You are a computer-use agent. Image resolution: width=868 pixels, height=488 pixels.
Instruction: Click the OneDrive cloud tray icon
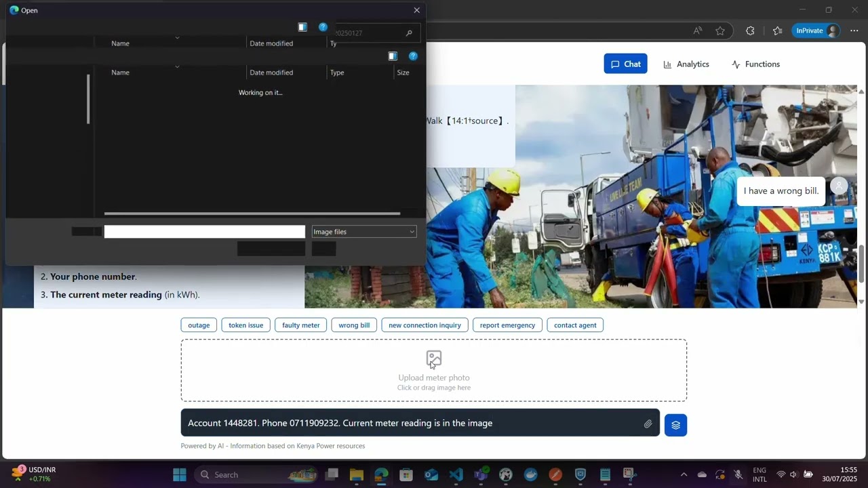[702, 474]
